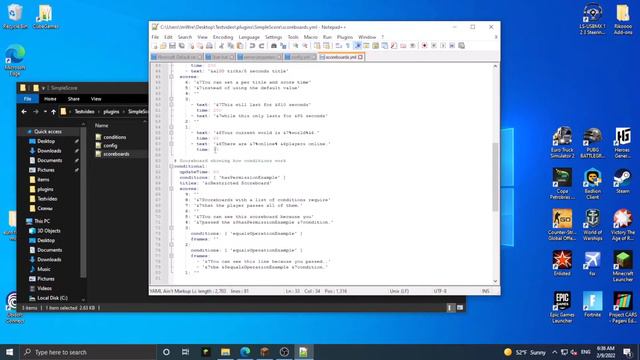Click the taskbar search box
The width and height of the screenshot is (640, 360).
click(x=88, y=352)
